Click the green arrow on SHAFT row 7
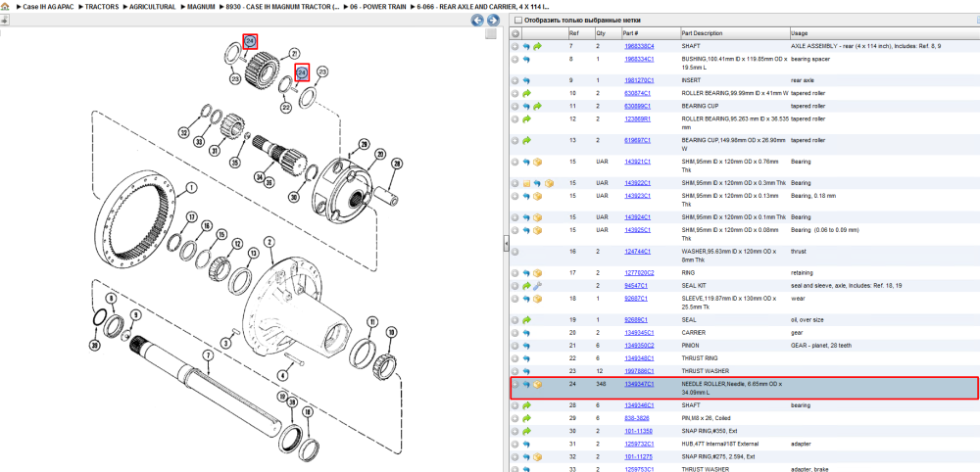 pos(537,46)
